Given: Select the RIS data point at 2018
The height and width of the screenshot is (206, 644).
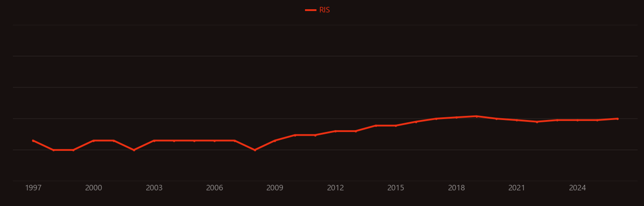Looking at the screenshot, I should coord(456,117).
